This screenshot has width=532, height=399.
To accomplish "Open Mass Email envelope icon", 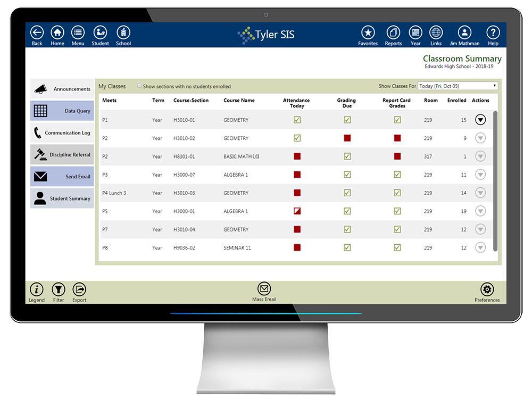I will point(264,289).
